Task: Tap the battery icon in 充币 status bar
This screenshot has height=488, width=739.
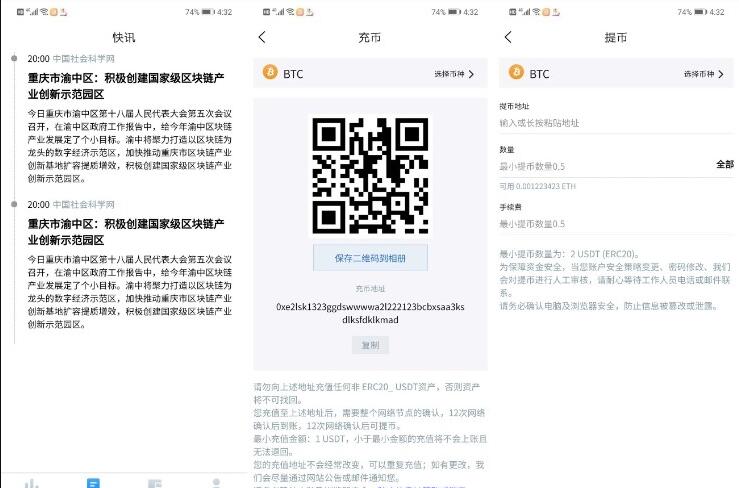Action: 454,12
